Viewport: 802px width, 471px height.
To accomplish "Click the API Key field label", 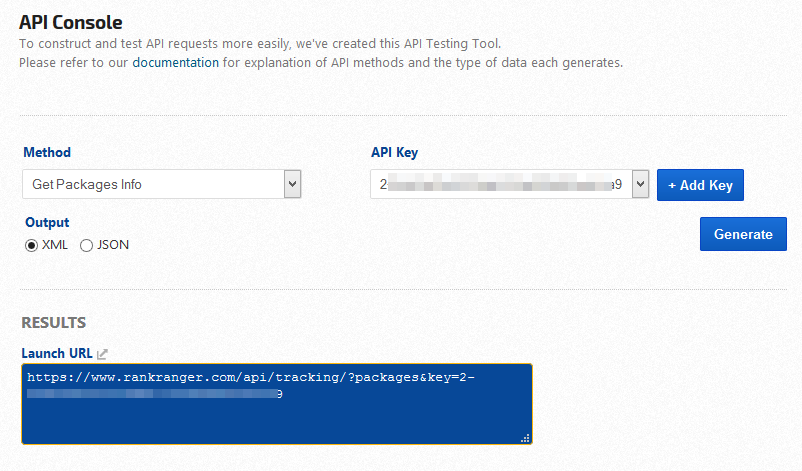I will pyautogui.click(x=394, y=153).
